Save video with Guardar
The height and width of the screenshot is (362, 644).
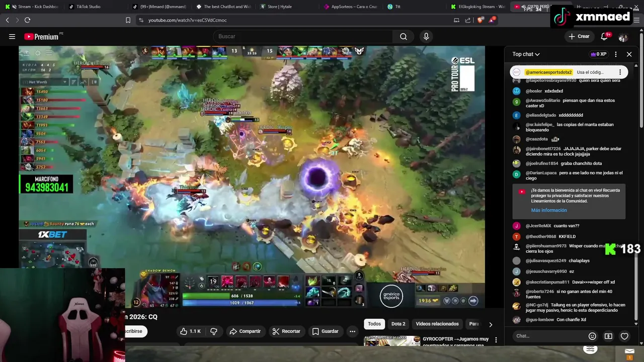325,331
